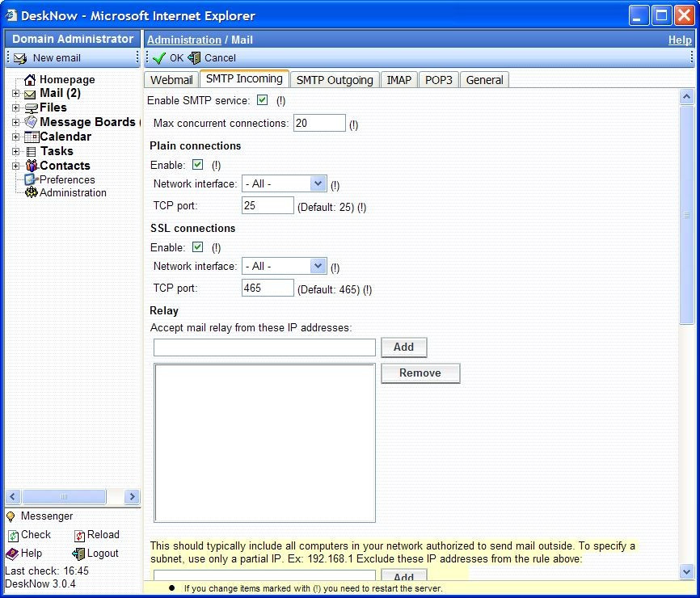This screenshot has width=700, height=598.
Task: Open the IMAP tab
Action: [x=399, y=80]
